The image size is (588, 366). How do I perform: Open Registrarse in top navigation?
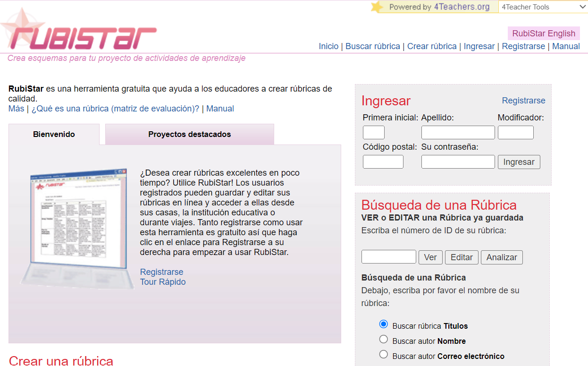pyautogui.click(x=523, y=46)
